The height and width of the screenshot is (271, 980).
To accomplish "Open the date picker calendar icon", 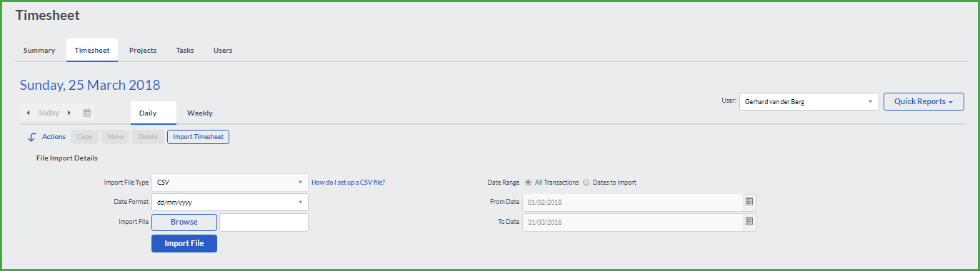I will [86, 113].
